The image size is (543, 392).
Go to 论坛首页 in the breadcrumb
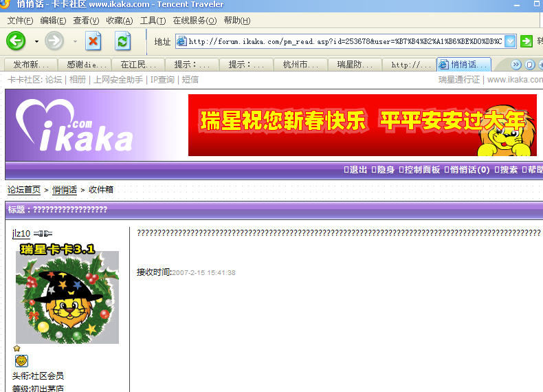[24, 190]
